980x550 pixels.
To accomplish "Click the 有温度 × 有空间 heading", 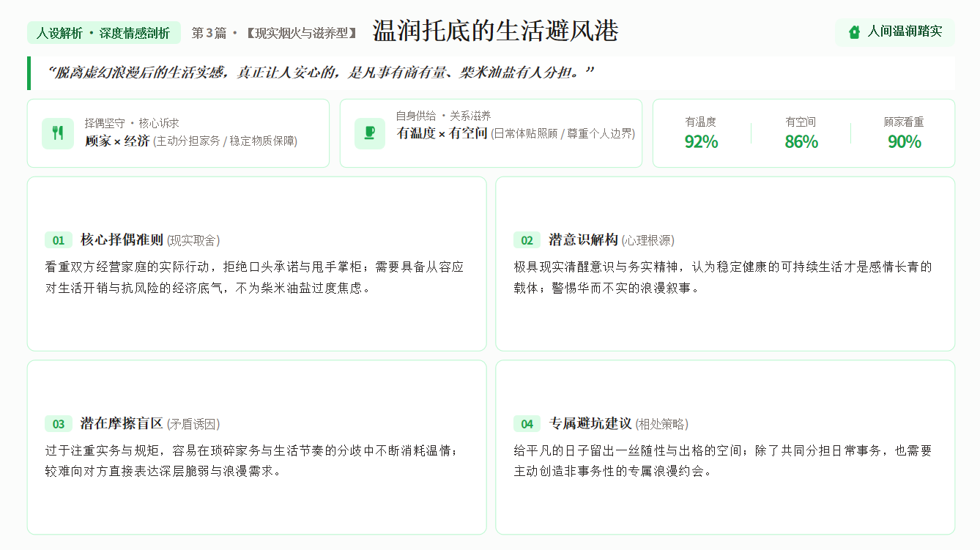I will (442, 133).
